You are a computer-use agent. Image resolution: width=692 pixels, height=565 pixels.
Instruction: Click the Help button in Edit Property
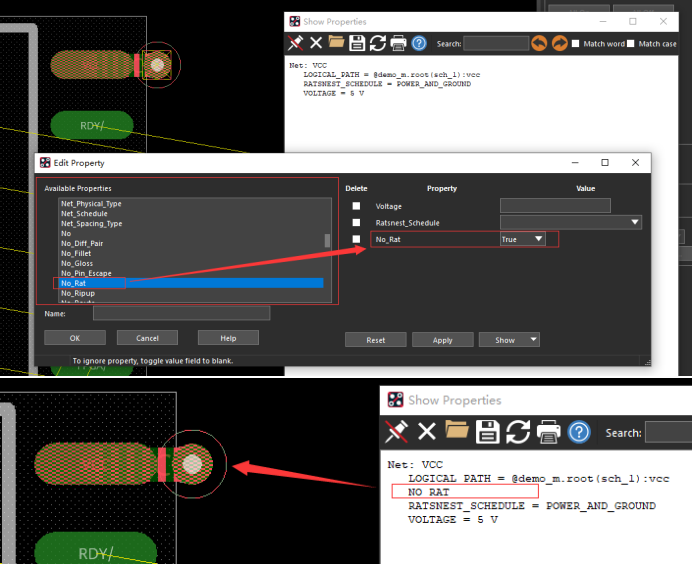pyautogui.click(x=228, y=338)
